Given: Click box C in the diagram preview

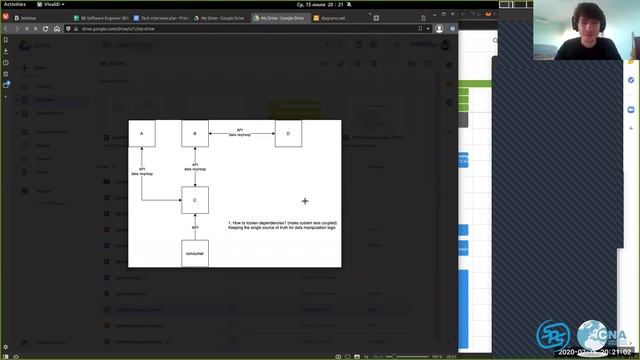Looking at the screenshot, I should [x=195, y=200].
